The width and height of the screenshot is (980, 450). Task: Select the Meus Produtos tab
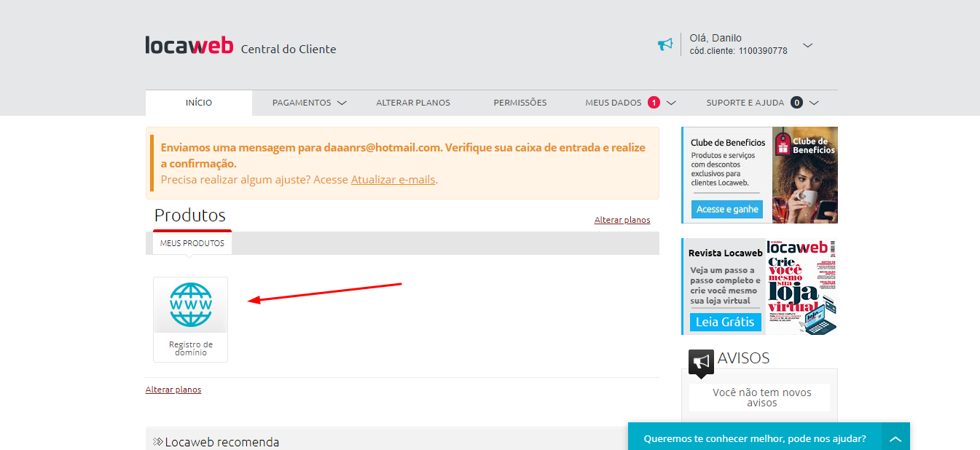(x=192, y=243)
